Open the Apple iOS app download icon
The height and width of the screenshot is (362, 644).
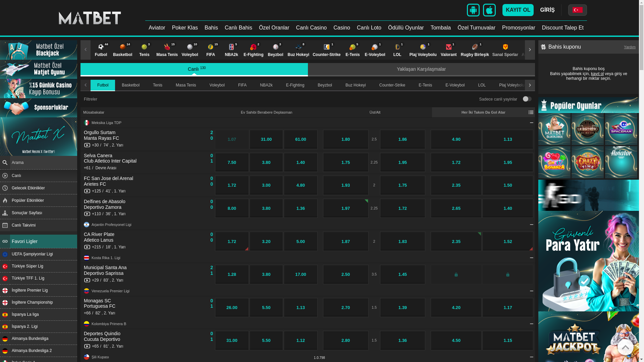489,10
